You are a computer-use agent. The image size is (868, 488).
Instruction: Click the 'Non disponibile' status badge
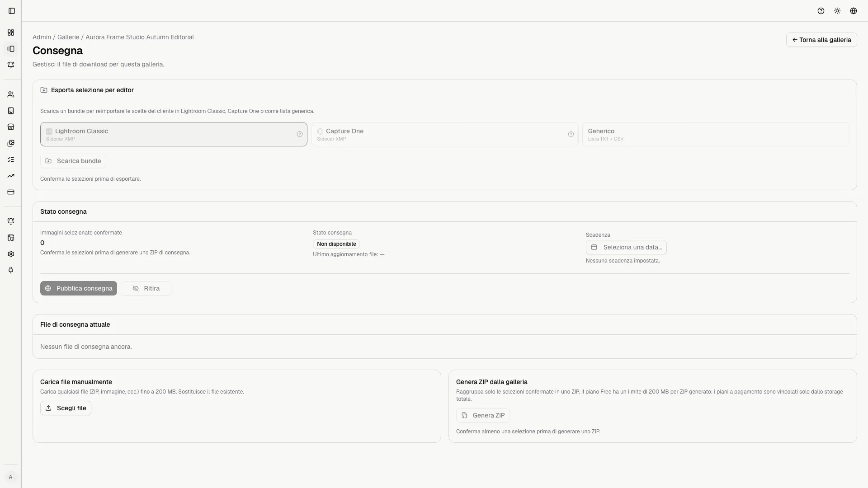click(x=336, y=244)
